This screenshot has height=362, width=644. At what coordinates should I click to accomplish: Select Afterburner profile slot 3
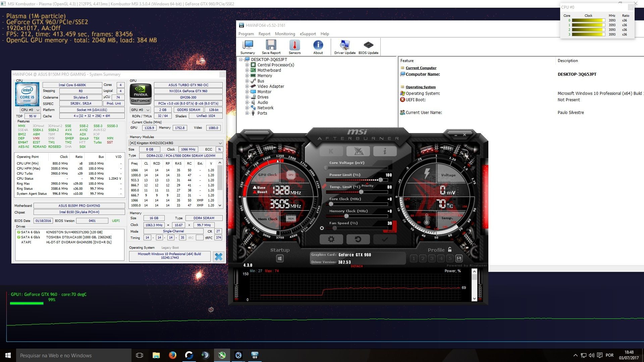[x=432, y=258]
